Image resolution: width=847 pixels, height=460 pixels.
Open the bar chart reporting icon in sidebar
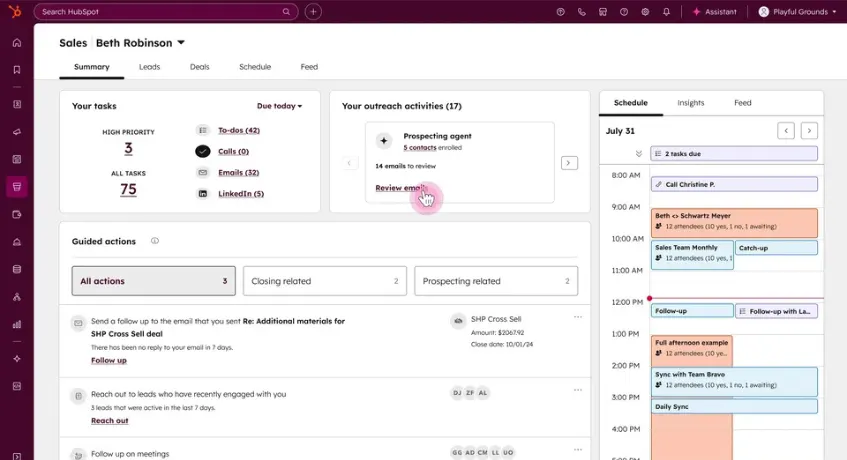(x=17, y=324)
